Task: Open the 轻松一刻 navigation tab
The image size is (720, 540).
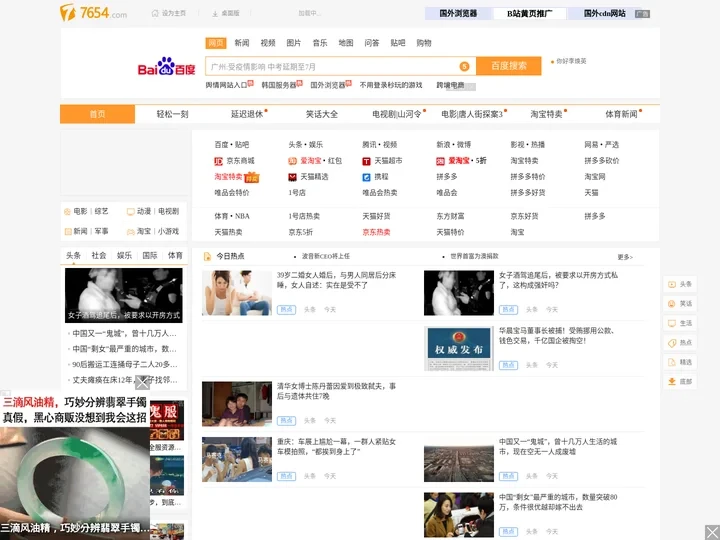Action: 172,114
